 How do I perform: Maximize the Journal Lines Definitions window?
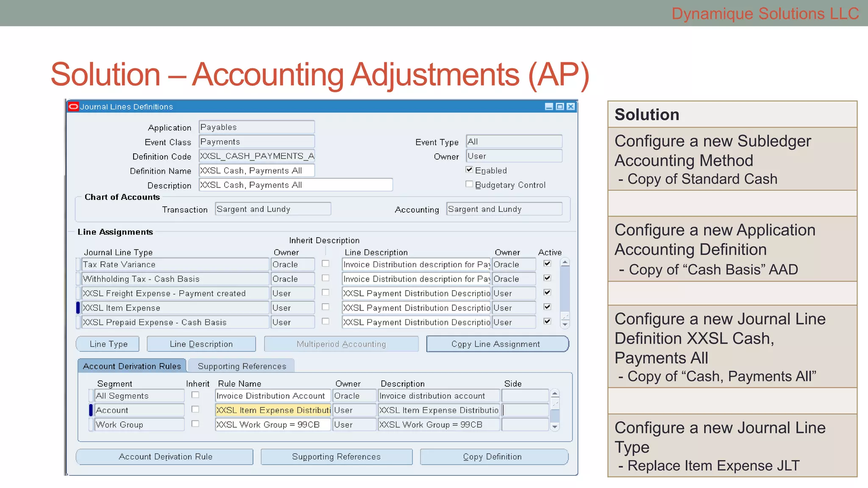pos(560,106)
